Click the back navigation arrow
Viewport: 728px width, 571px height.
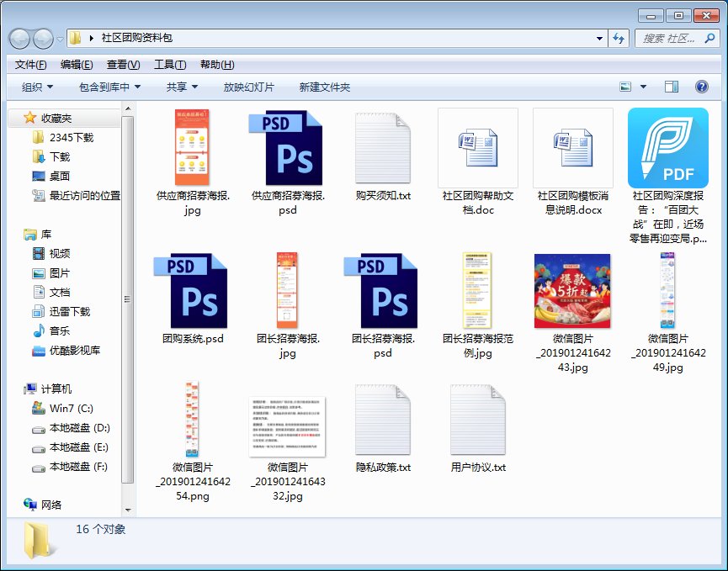click(19, 39)
